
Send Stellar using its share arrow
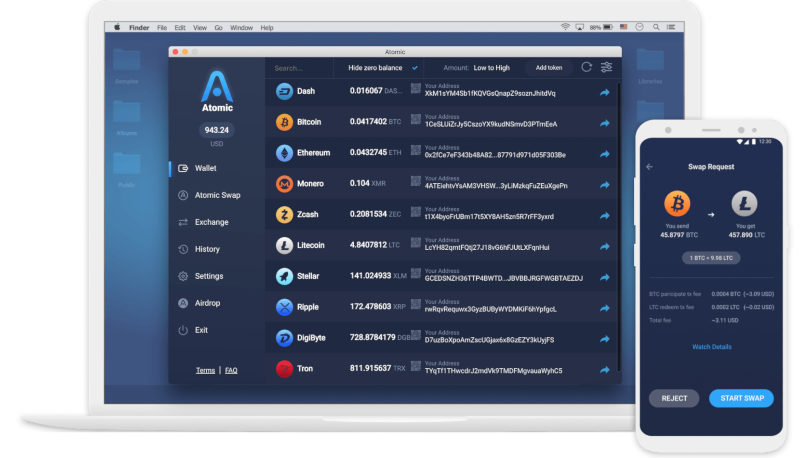pyautogui.click(x=605, y=277)
